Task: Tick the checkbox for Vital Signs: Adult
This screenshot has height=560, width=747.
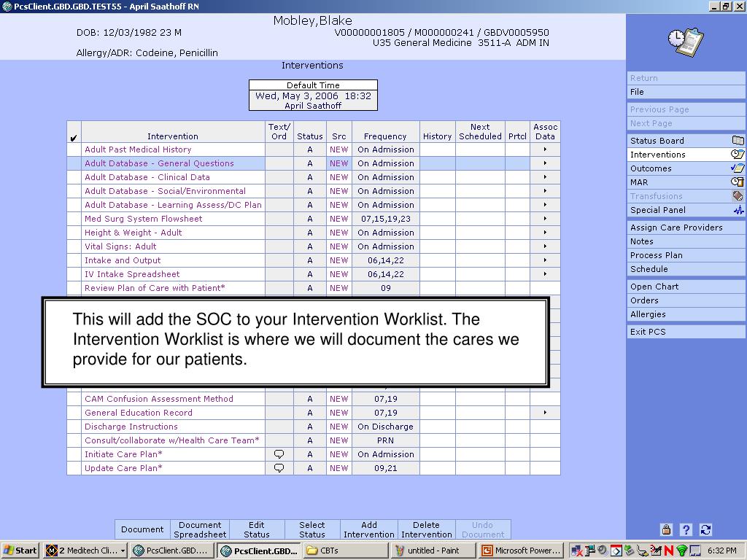Action: (74, 246)
